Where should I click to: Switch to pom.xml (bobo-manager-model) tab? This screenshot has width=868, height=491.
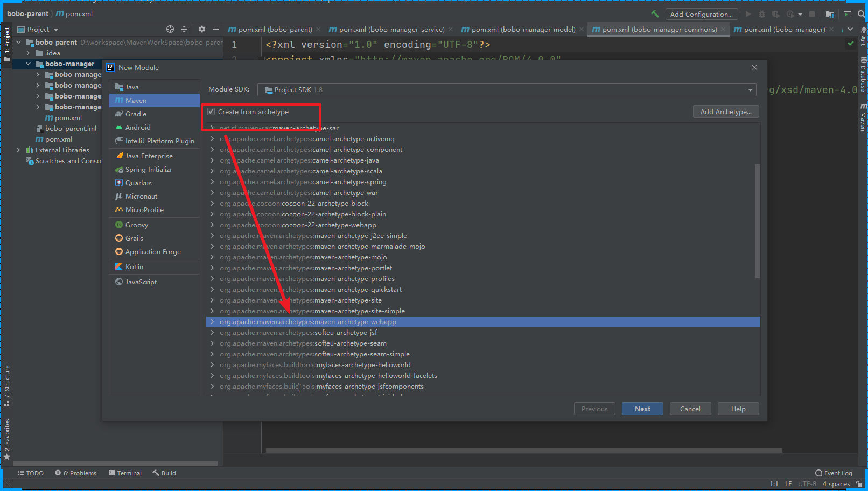(x=518, y=30)
